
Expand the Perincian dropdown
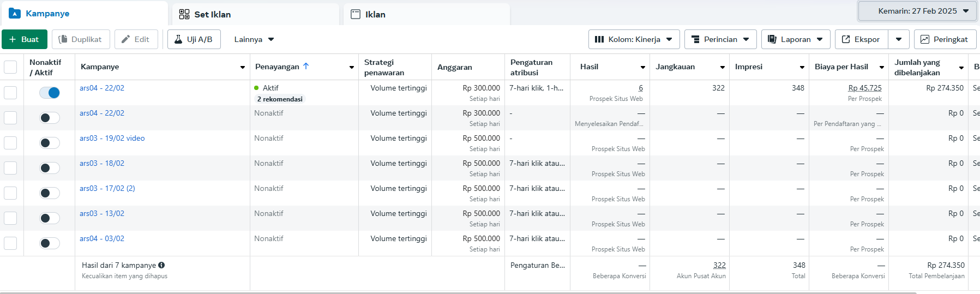720,39
